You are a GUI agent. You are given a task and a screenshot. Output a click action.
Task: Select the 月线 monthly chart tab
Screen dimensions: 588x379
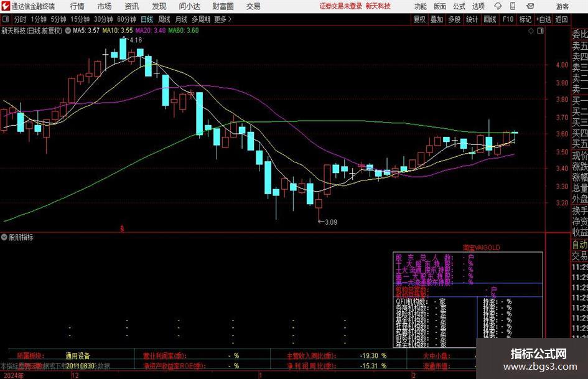[181, 19]
